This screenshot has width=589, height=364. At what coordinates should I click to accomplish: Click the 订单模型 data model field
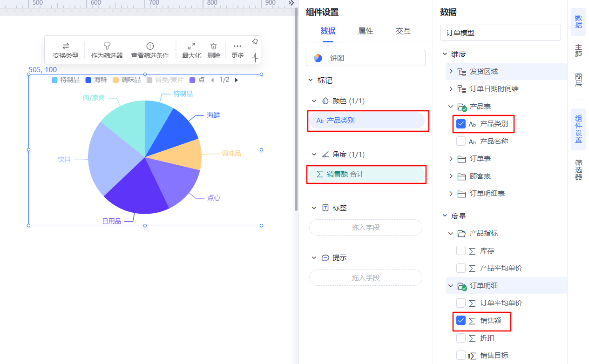(x=501, y=33)
